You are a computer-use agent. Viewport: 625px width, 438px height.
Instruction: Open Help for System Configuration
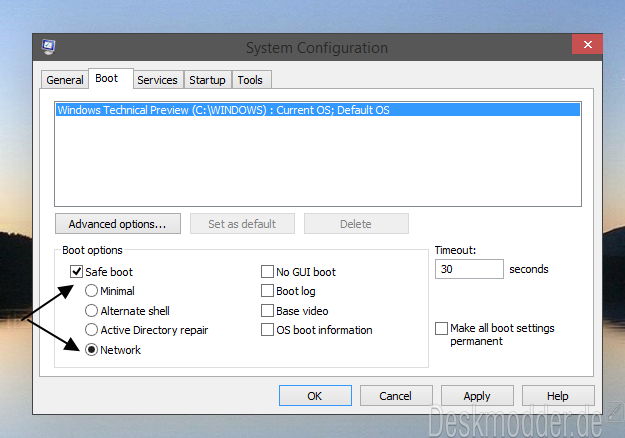pyautogui.click(x=558, y=395)
